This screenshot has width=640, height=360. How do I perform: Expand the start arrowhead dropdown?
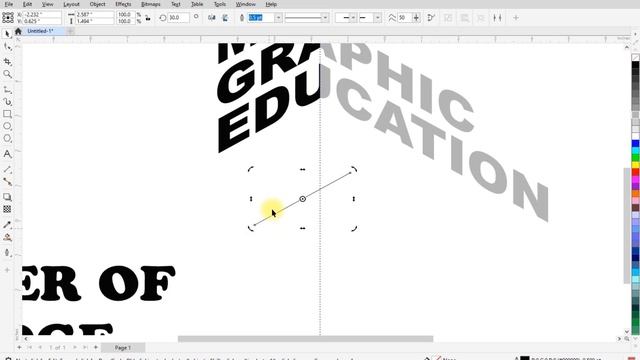coord(353,18)
